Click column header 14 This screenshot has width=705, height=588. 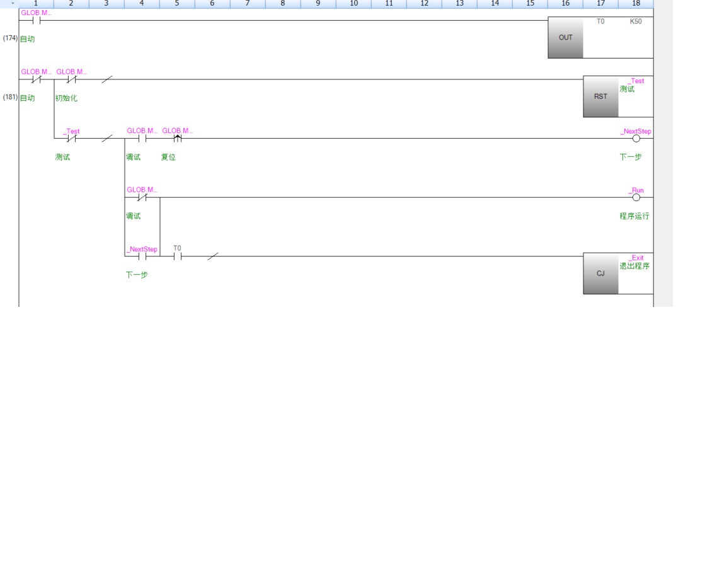pyautogui.click(x=495, y=4)
